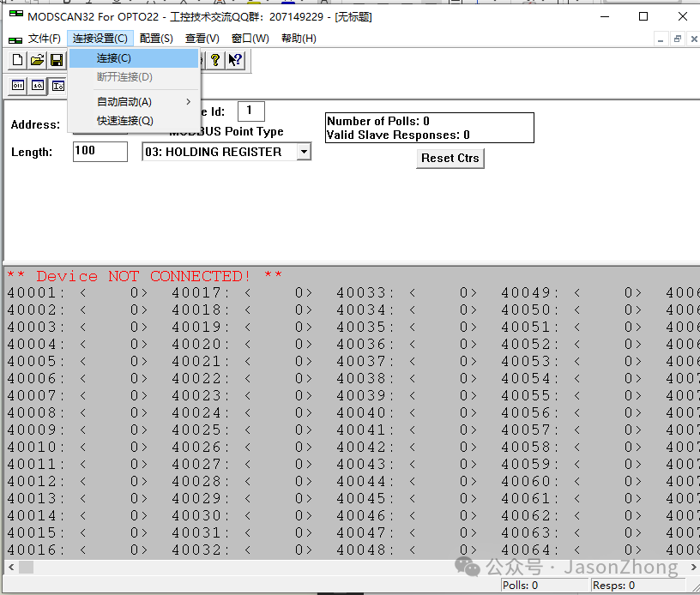
Task: Click the Length field showing 100
Action: tap(100, 152)
